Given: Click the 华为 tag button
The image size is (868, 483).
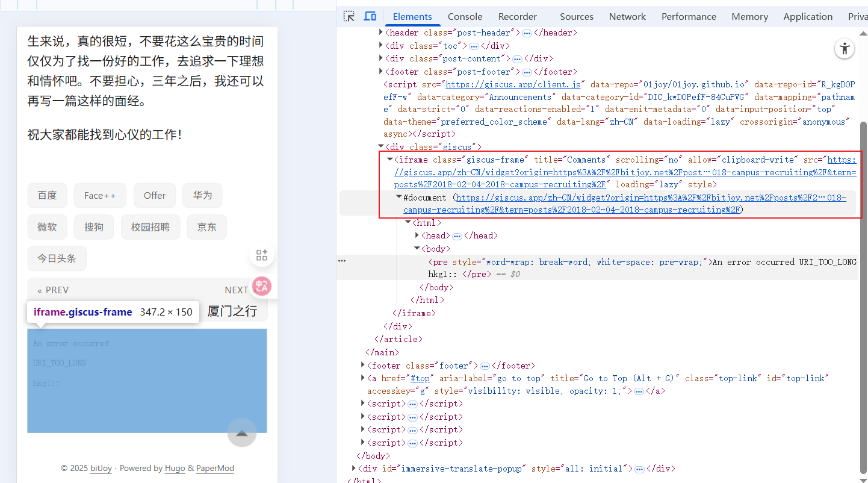Looking at the screenshot, I should click(202, 195).
